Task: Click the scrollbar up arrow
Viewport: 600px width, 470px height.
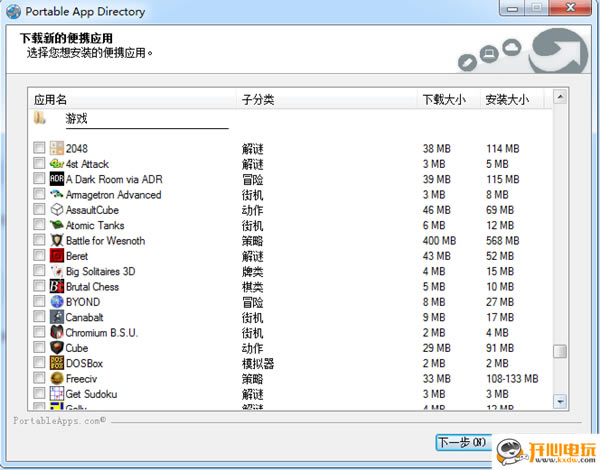Action: [561, 98]
